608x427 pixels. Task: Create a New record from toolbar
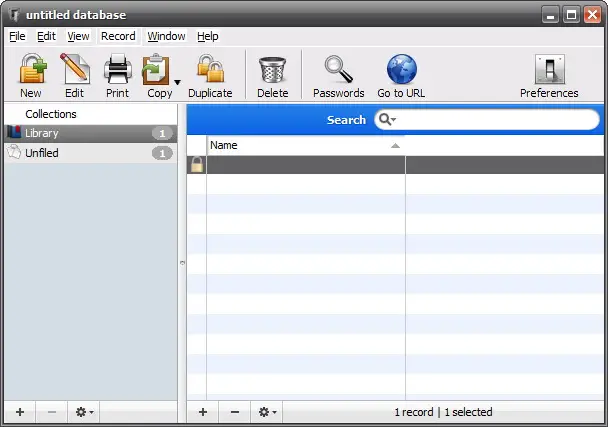coord(33,76)
